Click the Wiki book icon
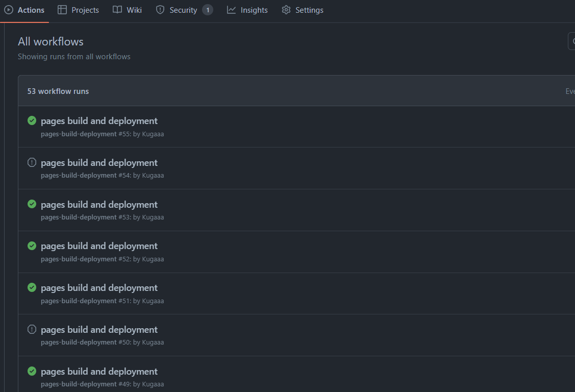The height and width of the screenshot is (392, 575). (x=117, y=10)
